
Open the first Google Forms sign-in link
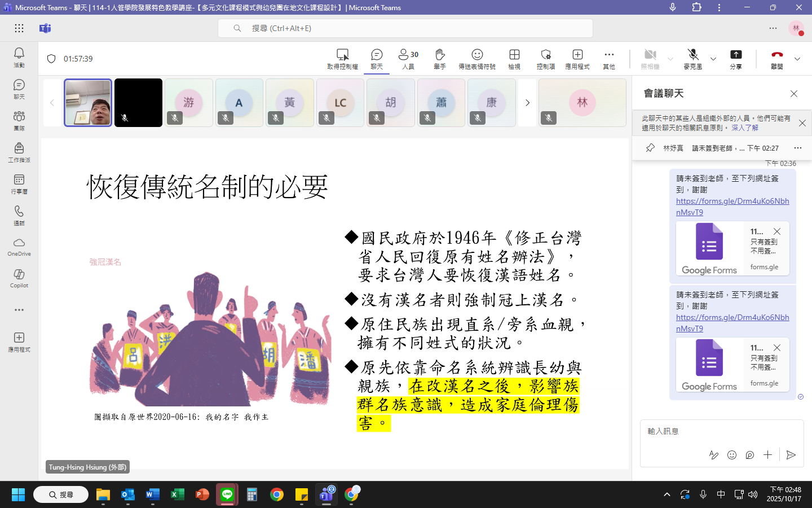[732, 207]
